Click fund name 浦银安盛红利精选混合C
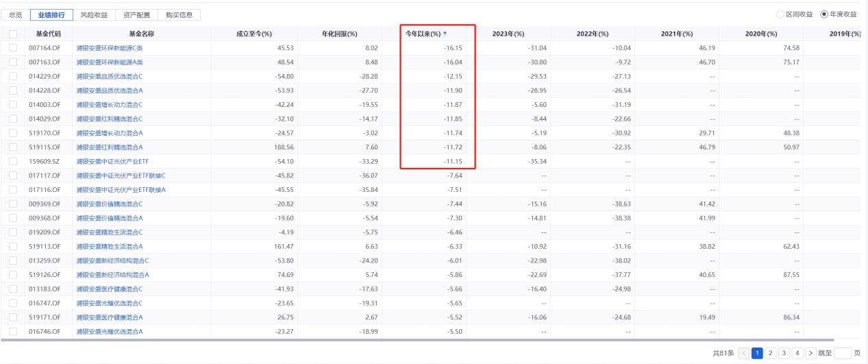 click(110, 119)
